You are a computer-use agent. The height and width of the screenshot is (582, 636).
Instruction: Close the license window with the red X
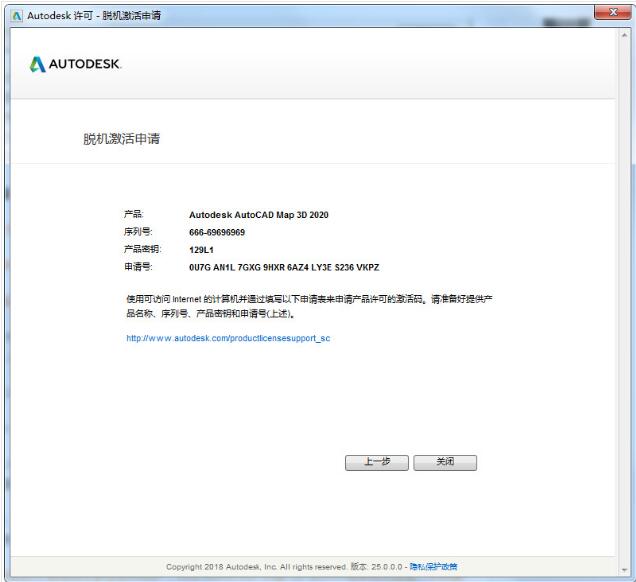[611, 12]
